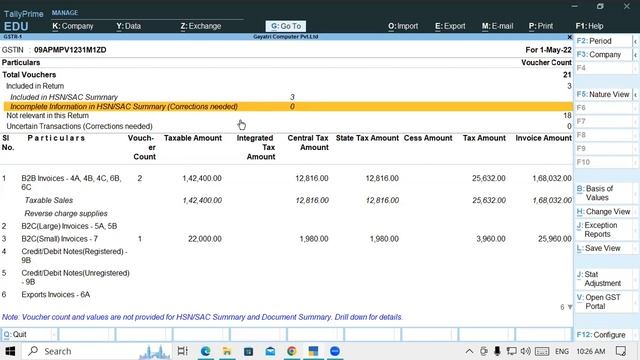Viewport: 640px width, 360px height.
Task: Click H: Change View
Action: point(604,211)
